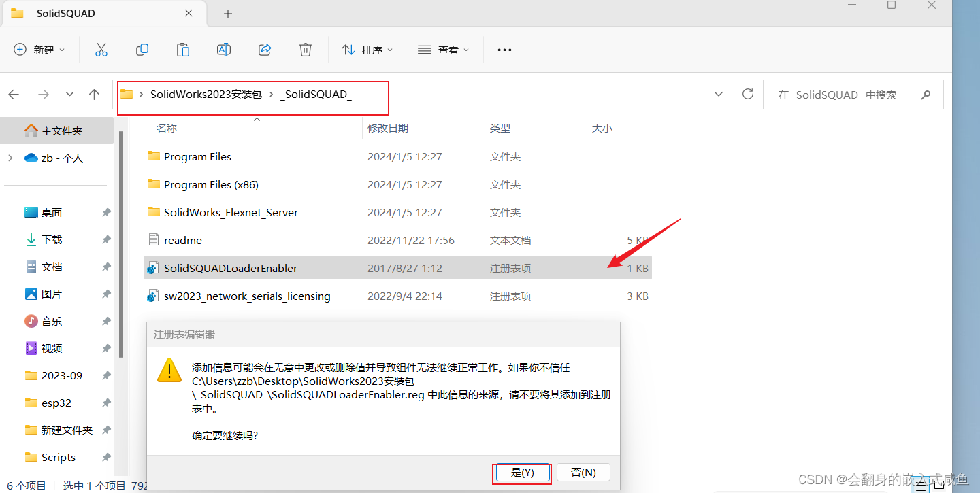
Task: Open the three-dot more options menu
Action: [504, 50]
